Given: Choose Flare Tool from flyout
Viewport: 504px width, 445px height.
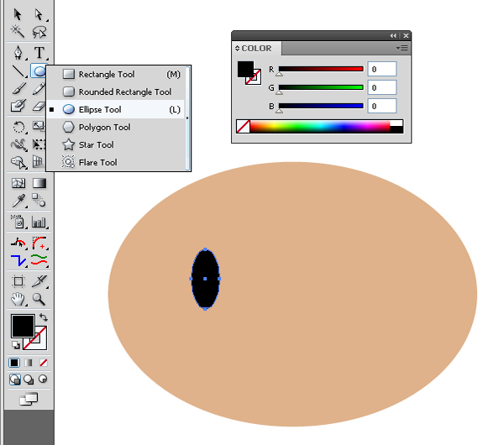Looking at the screenshot, I should 117,163.
